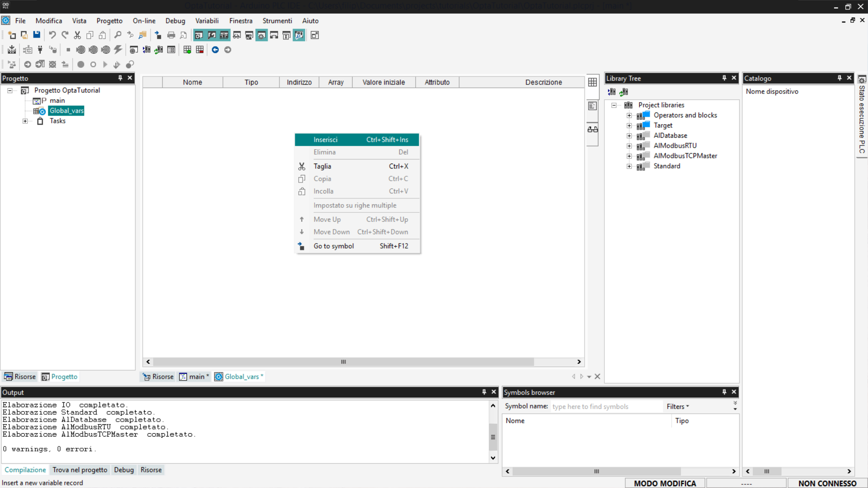The height and width of the screenshot is (488, 868).
Task: Toggle the Library Tree window toolbar button
Action: point(224,35)
